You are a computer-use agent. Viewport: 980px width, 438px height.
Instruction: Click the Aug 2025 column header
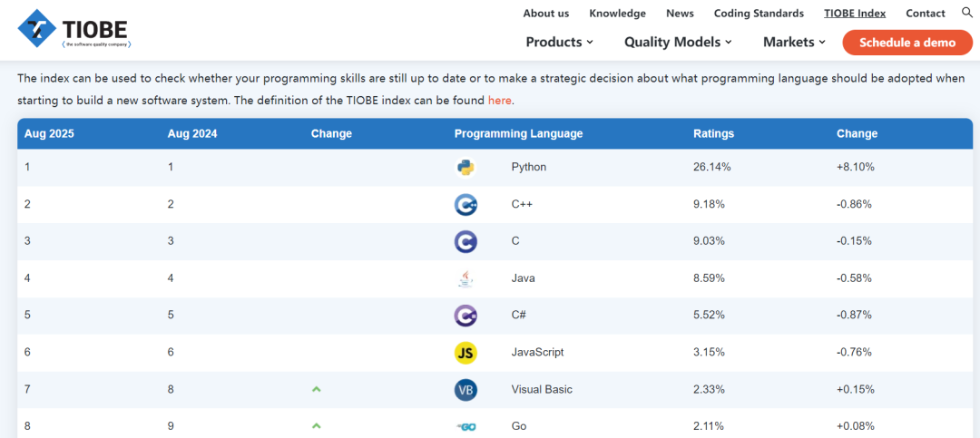coord(49,133)
